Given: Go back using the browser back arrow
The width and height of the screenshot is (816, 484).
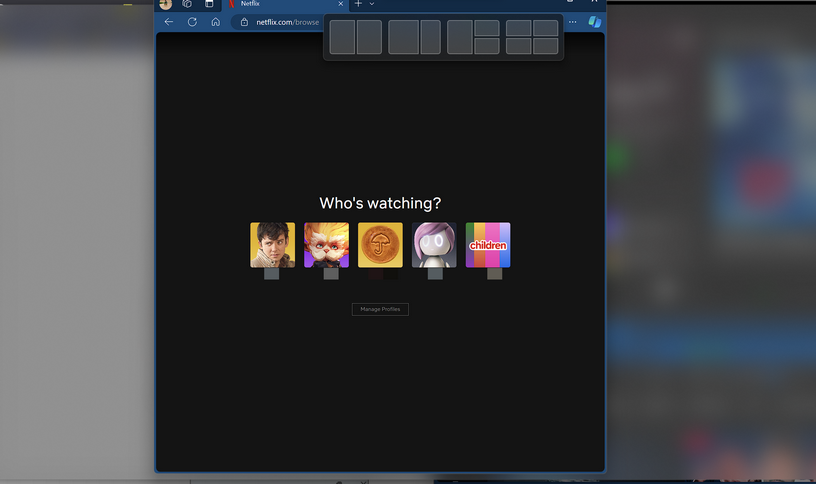Looking at the screenshot, I should pyautogui.click(x=168, y=22).
